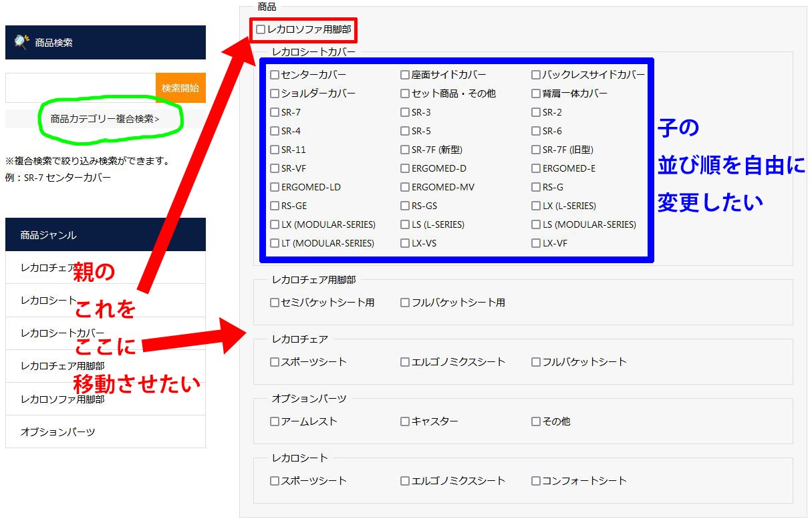Check the センターカバー checkbox

tap(275, 75)
